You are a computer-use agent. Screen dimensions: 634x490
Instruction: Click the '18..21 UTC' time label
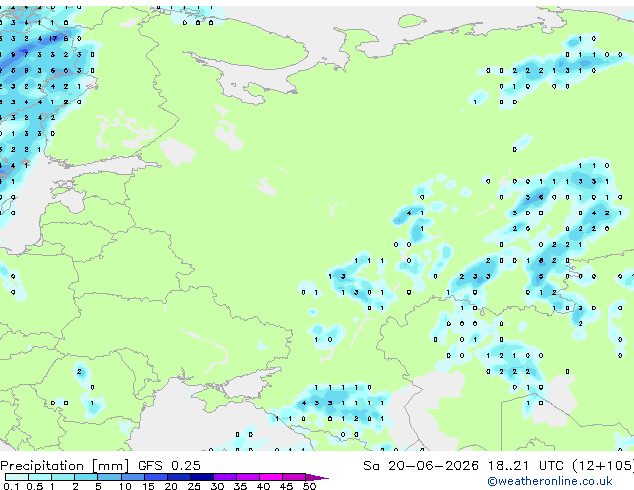pyautogui.click(x=525, y=466)
